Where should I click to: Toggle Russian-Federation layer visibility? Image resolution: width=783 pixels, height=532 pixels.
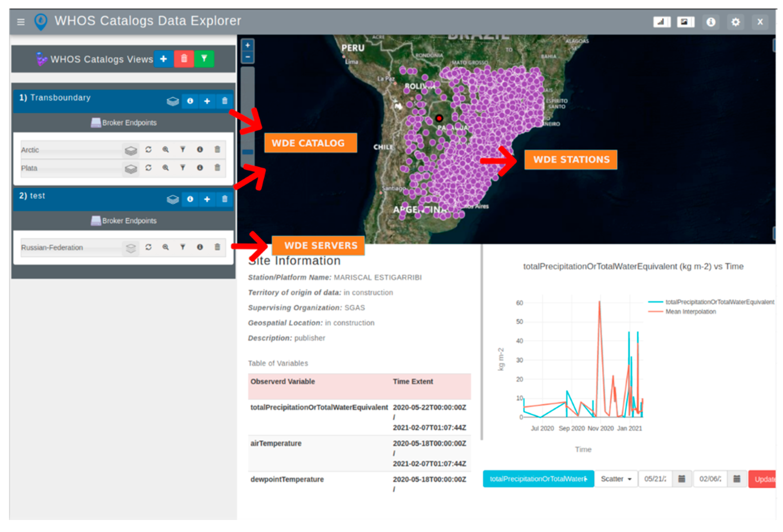tap(131, 248)
